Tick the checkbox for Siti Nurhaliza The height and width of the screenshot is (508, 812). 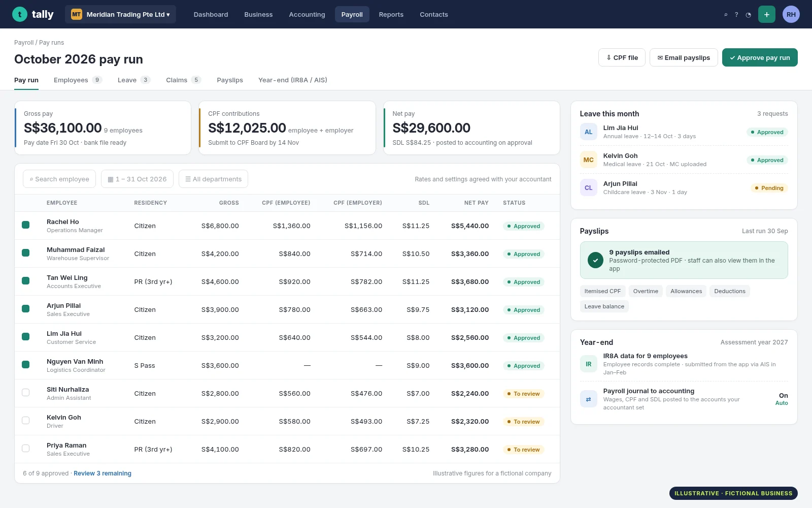tap(26, 393)
